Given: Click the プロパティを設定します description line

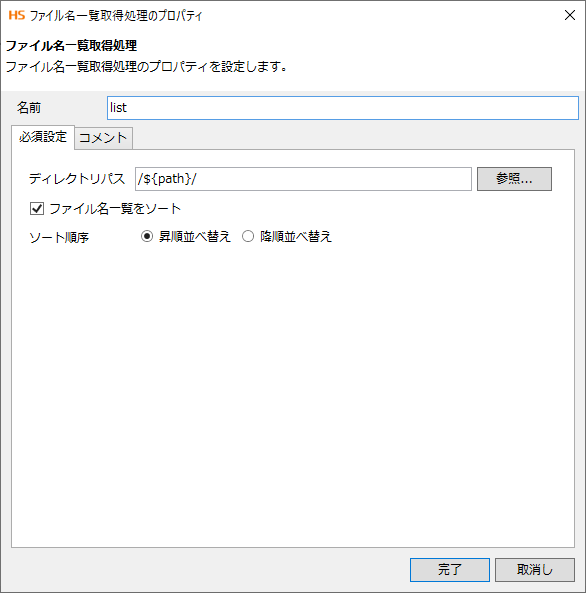Looking at the screenshot, I should (x=146, y=67).
